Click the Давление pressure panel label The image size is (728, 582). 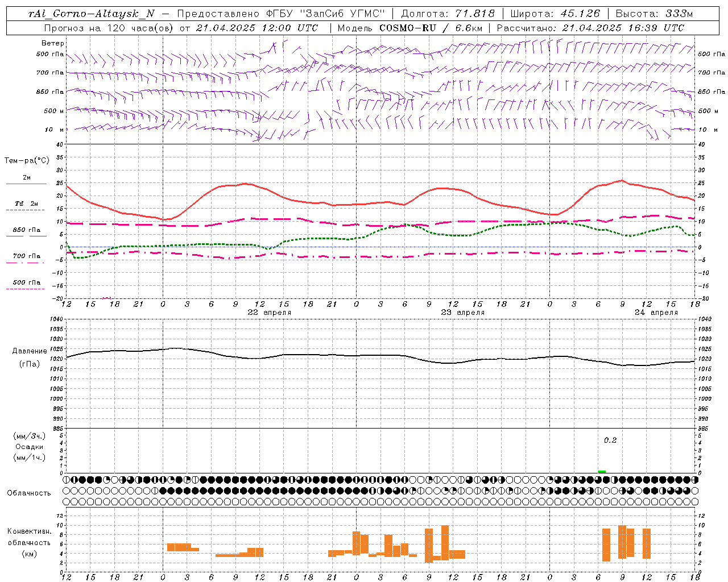tap(30, 351)
